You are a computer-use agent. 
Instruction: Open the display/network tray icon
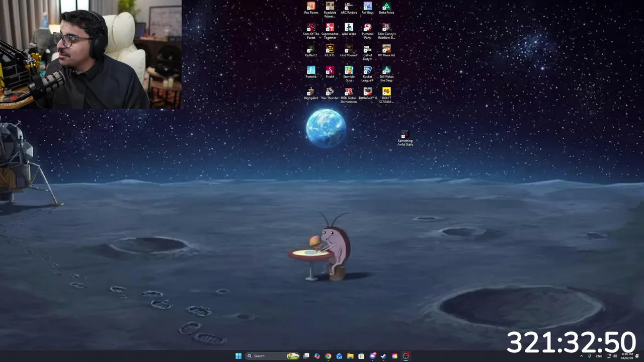(x=609, y=356)
